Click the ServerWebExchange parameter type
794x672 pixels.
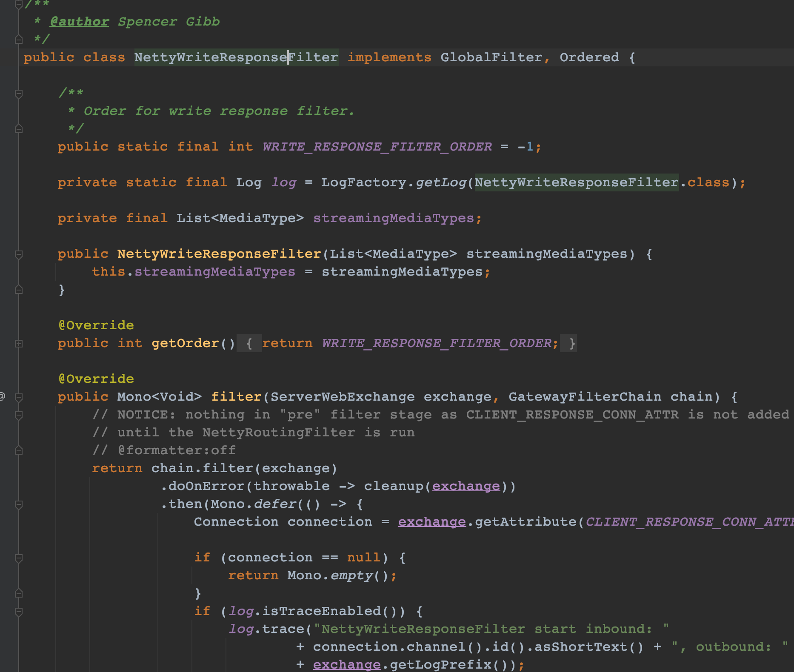tap(343, 397)
